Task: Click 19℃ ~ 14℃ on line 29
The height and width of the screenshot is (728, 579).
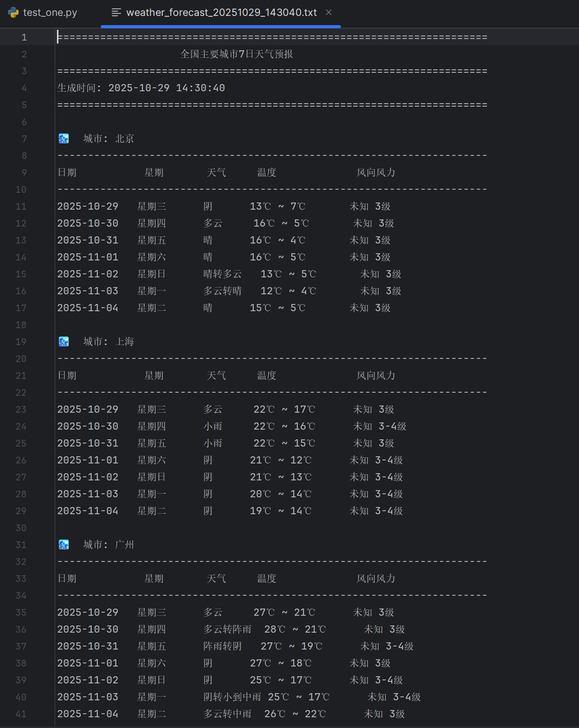Action: (281, 511)
